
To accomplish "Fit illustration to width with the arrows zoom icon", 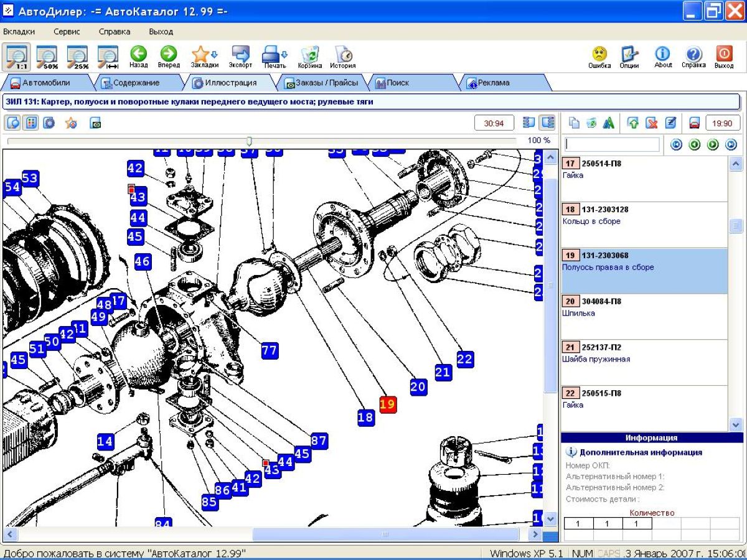I will tap(108, 56).
